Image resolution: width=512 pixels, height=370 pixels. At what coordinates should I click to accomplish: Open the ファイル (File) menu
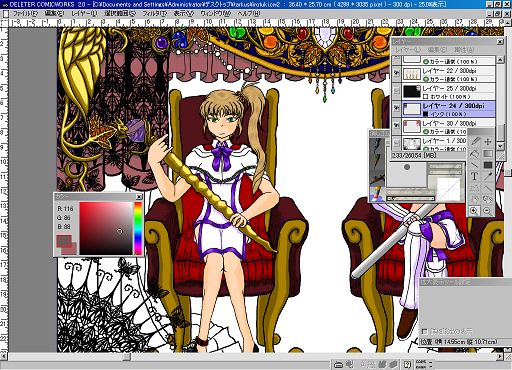25,14
